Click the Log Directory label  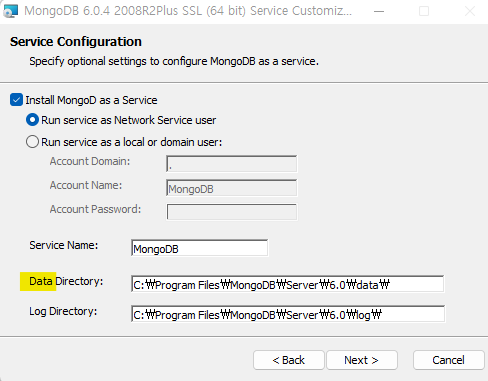pyautogui.click(x=63, y=311)
